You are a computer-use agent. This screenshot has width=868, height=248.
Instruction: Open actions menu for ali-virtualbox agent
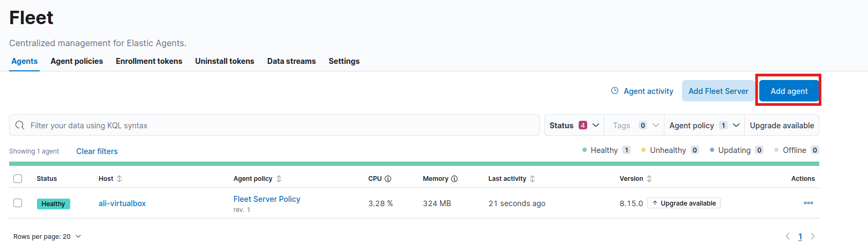click(x=809, y=203)
